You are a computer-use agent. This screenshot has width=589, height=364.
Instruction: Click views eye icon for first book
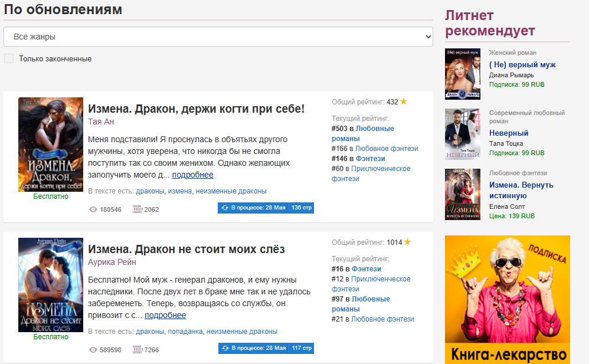tap(93, 209)
